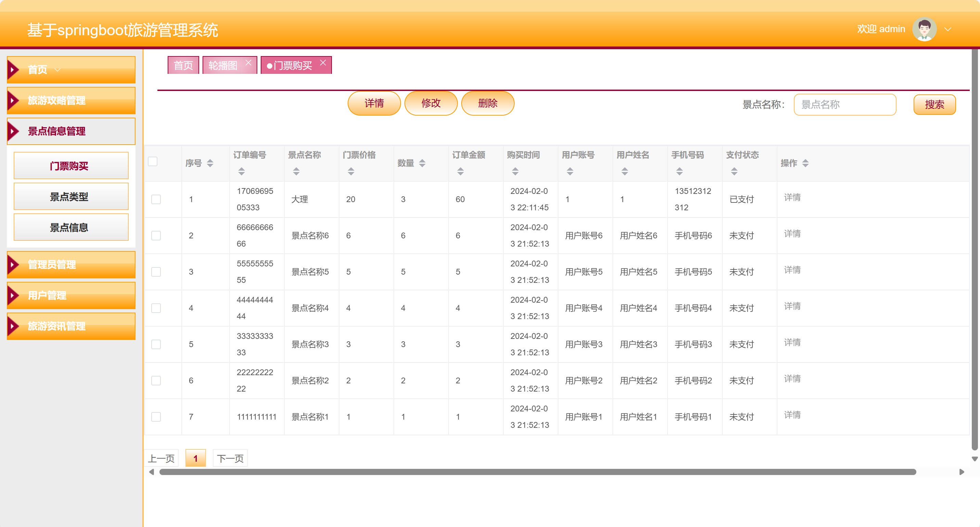Sort by 数量 column arrows
The height and width of the screenshot is (527, 980).
pyautogui.click(x=422, y=163)
